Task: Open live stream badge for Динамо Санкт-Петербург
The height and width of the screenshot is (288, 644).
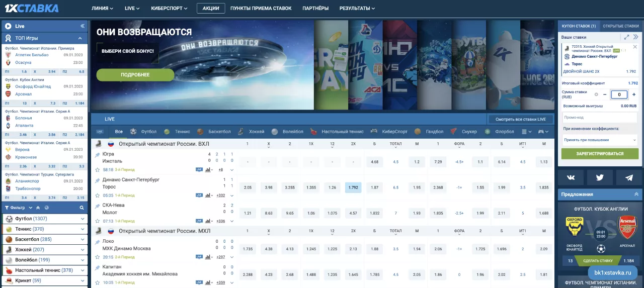Action: pyautogui.click(x=199, y=195)
